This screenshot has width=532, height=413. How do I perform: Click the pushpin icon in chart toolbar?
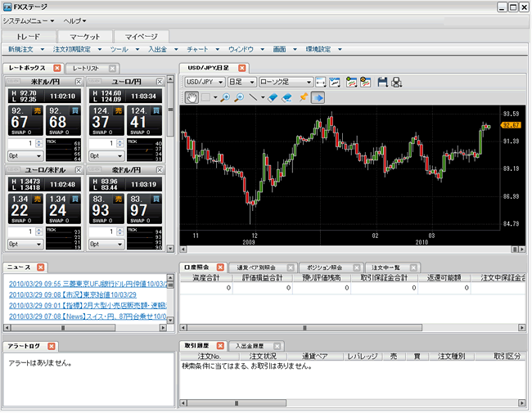(x=304, y=97)
